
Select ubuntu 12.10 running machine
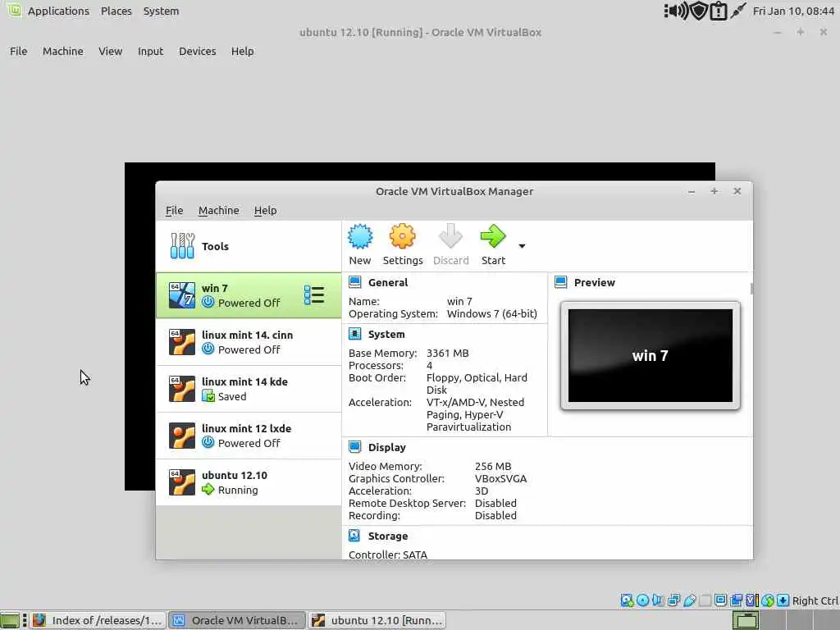click(248, 482)
